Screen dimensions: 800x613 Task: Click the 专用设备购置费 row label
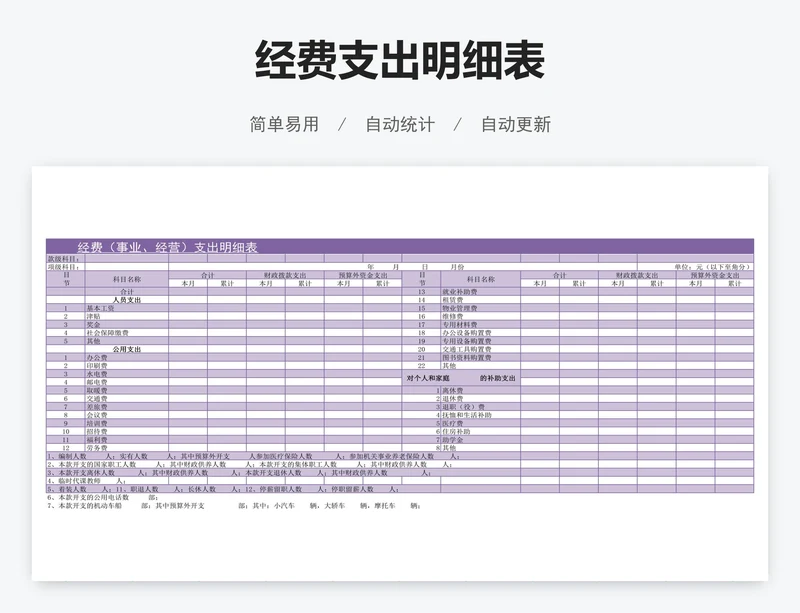tap(467, 341)
